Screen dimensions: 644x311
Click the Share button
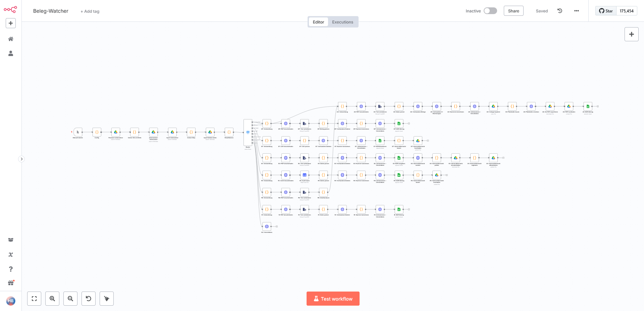514,11
